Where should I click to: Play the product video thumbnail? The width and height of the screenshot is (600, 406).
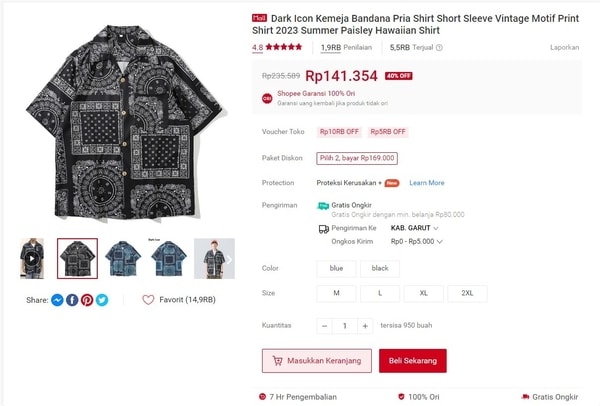coord(32,258)
